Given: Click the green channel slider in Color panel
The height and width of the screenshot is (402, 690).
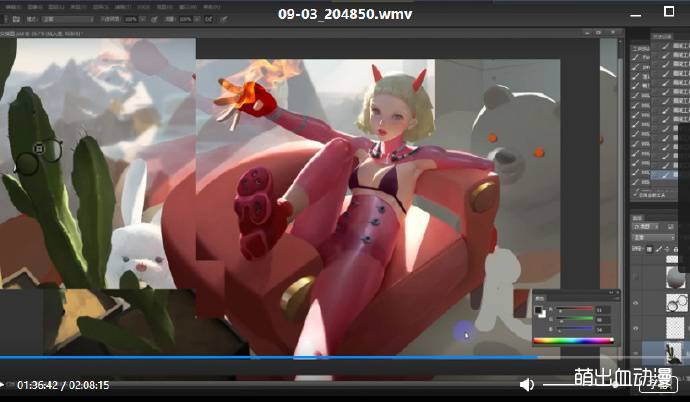Looking at the screenshot, I should [x=574, y=318].
